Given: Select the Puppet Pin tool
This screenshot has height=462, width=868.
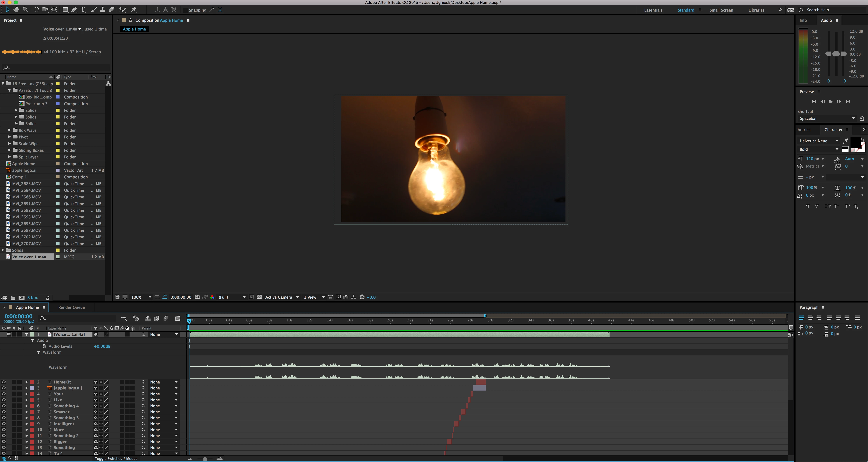Looking at the screenshot, I should click(134, 10).
